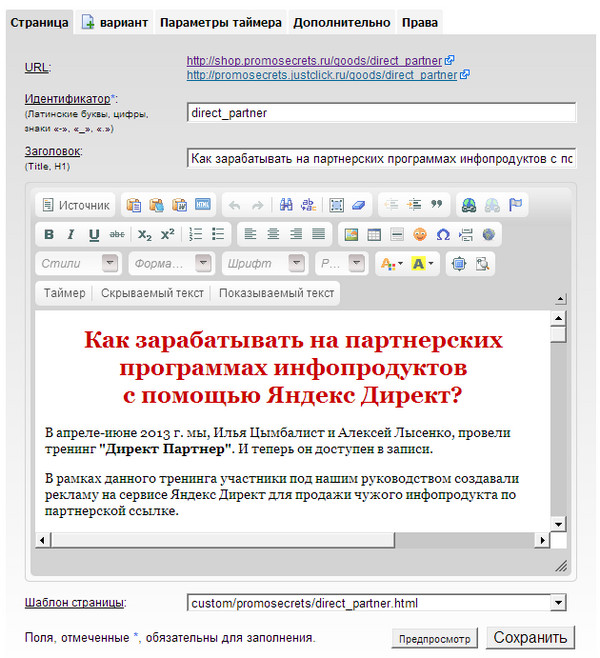Image resolution: width=600 pixels, height=658 pixels.
Task: Click the Заголовок title input field
Action: [381, 159]
